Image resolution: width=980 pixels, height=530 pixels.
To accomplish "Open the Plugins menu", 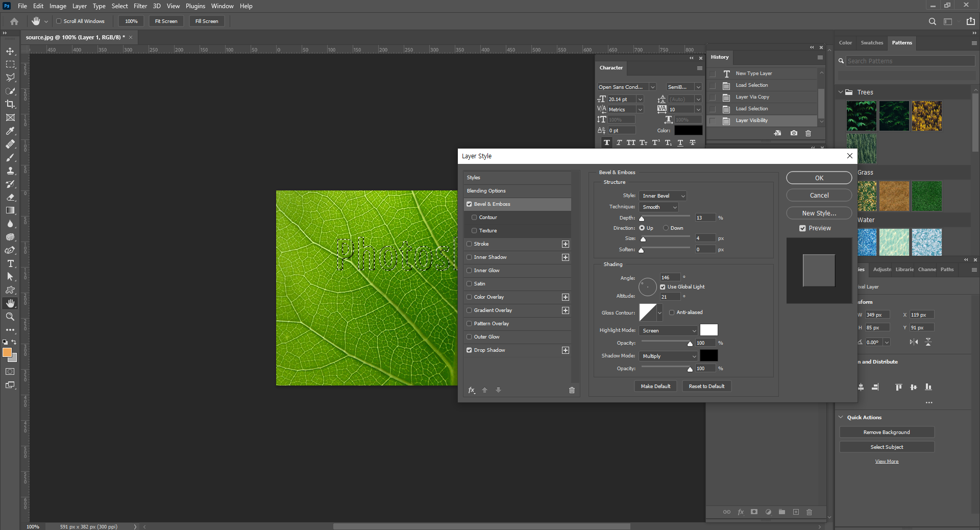I will [x=195, y=6].
